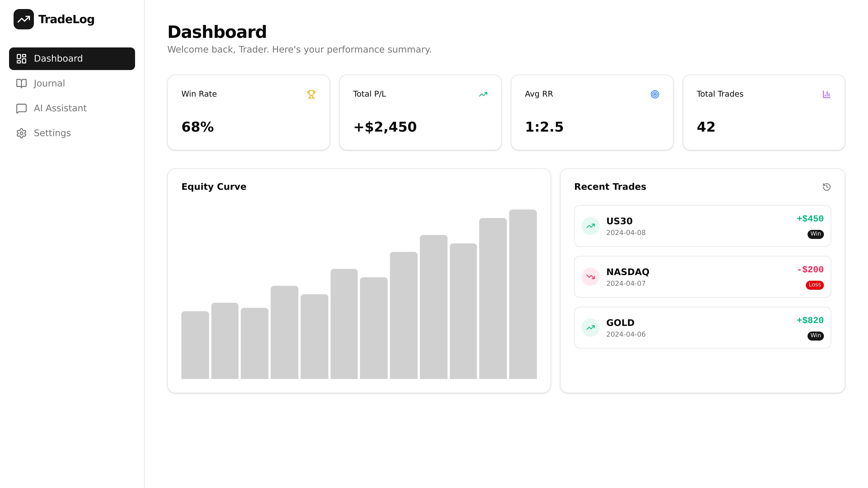Click the red Loss badge on NASDAQ trade

click(814, 285)
